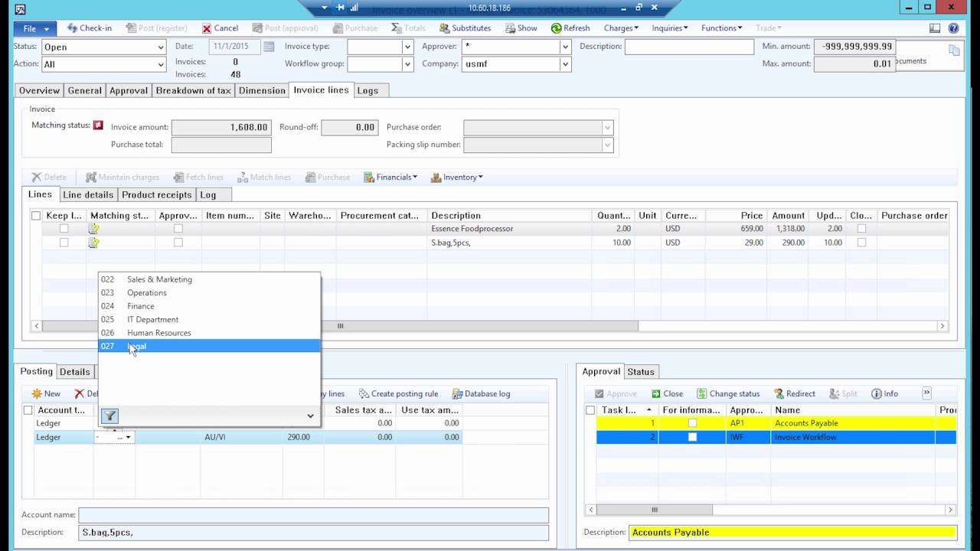Open the Inquiries menu button
The image size is (980, 551).
click(669, 28)
